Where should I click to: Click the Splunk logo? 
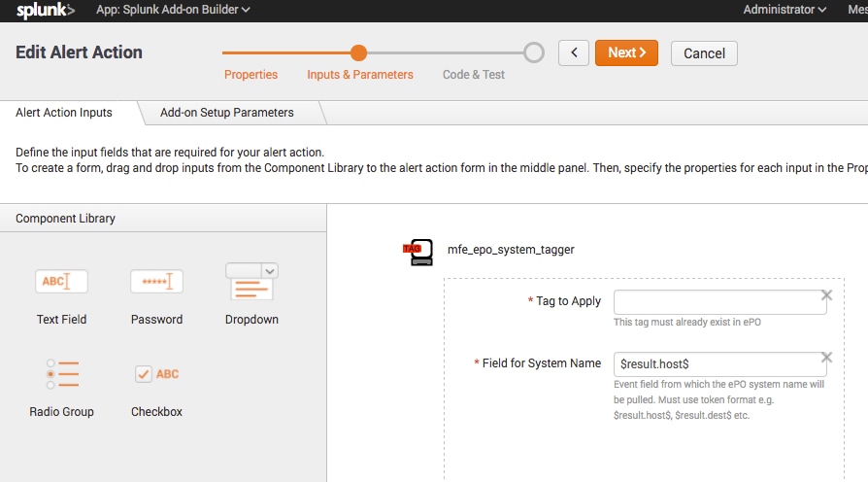[x=45, y=10]
